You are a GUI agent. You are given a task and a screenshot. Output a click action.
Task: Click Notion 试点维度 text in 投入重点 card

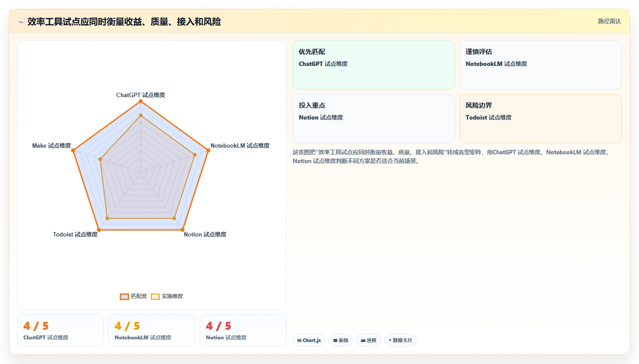click(x=321, y=117)
